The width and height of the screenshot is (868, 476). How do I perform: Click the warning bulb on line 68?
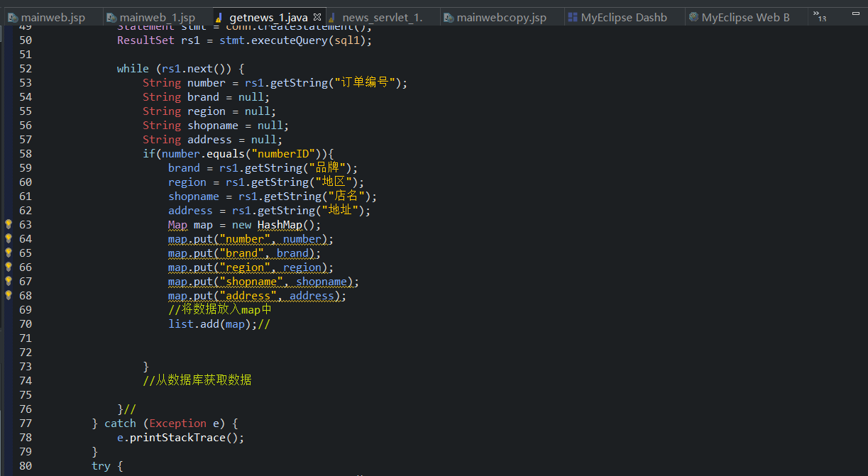[x=9, y=295]
